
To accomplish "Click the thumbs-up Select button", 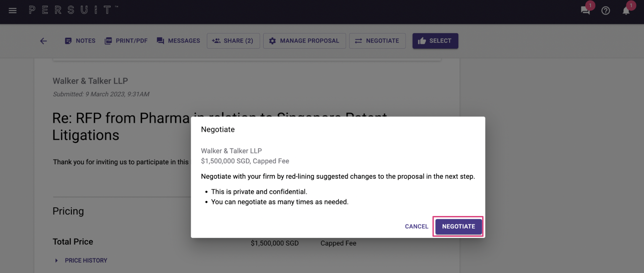I will [435, 41].
